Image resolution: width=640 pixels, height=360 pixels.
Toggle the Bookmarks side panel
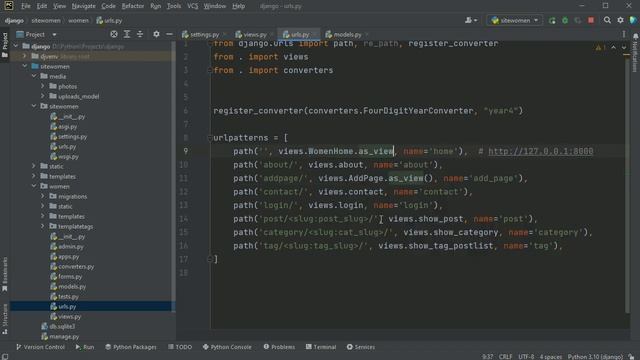pos(5,274)
